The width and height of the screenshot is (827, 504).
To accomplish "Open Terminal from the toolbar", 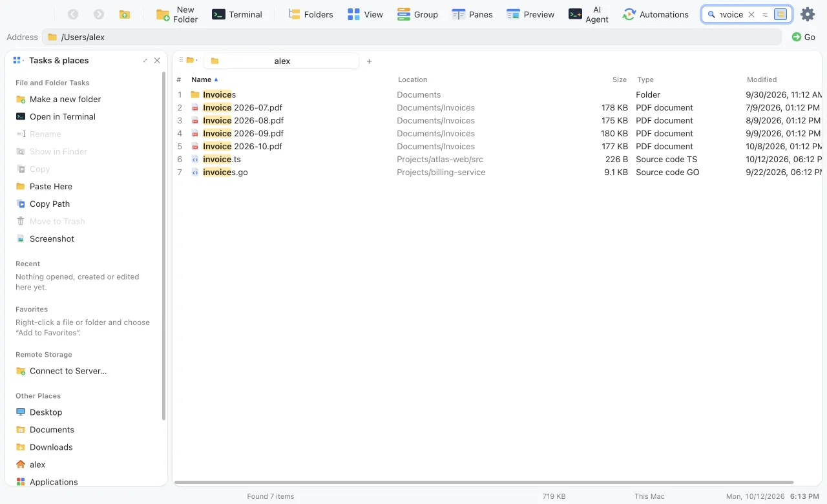I will click(x=237, y=14).
